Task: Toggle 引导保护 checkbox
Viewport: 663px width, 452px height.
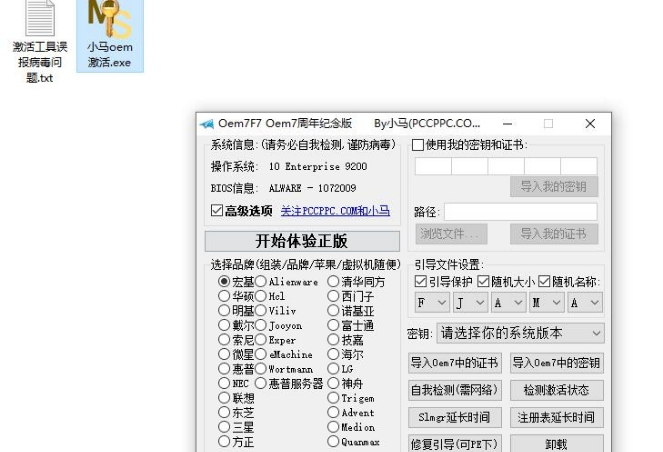Action: (421, 281)
